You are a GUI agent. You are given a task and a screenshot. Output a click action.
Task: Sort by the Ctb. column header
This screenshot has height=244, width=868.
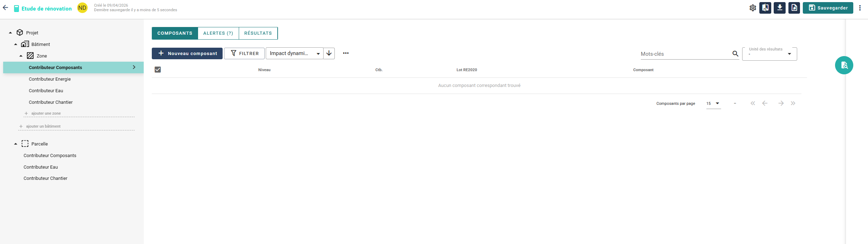point(379,70)
